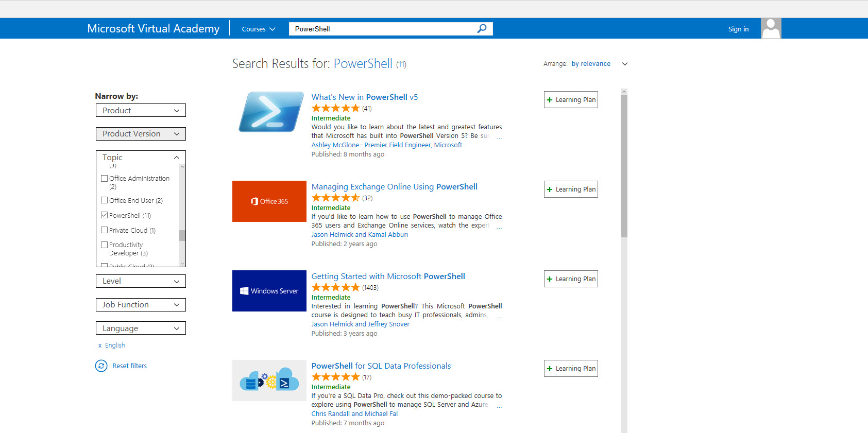This screenshot has height=433, width=868.
Task: Uncheck the PowerShell topic checkbox
Action: [x=105, y=215]
